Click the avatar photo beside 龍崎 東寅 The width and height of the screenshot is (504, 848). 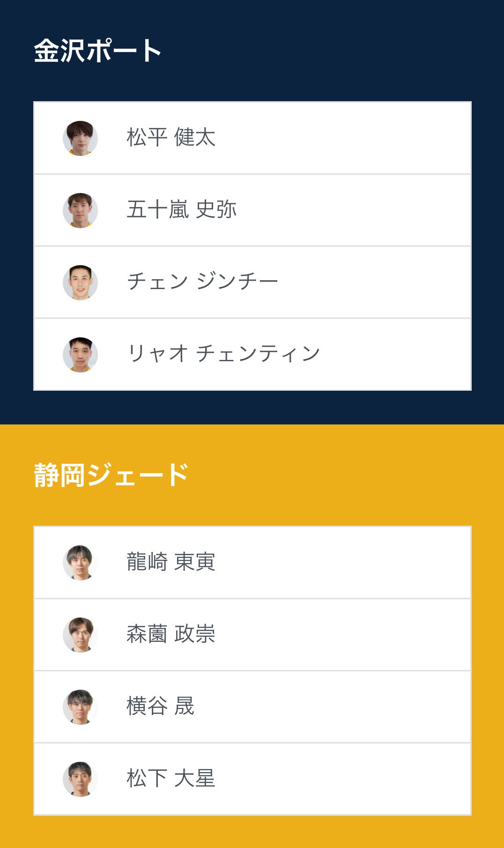pos(80,563)
